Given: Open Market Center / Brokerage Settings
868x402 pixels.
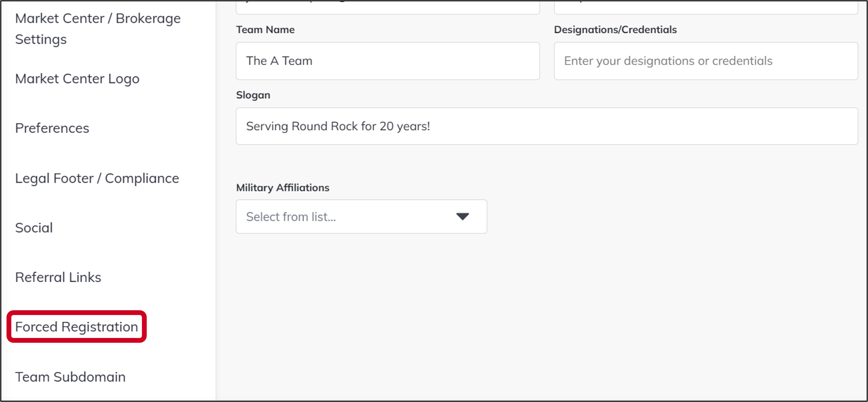Looking at the screenshot, I should click(98, 29).
